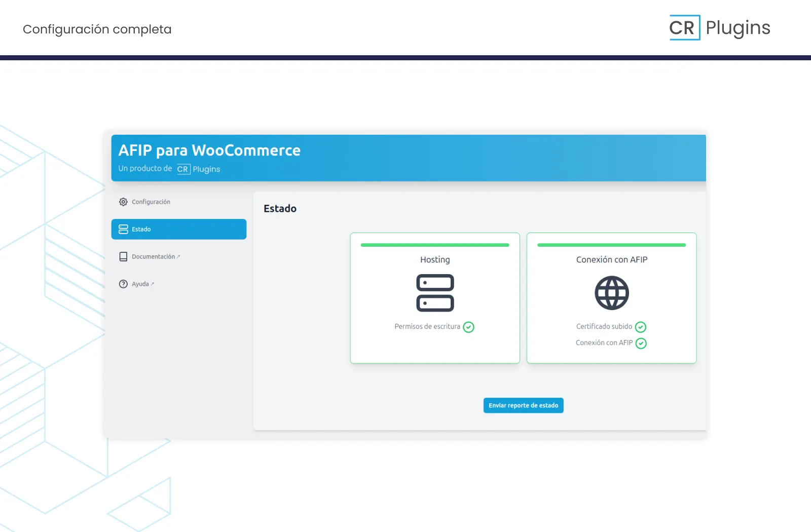Viewport: 811px width, 532px height.
Task: Click the CR Plugins logo at top right
Action: (719, 28)
